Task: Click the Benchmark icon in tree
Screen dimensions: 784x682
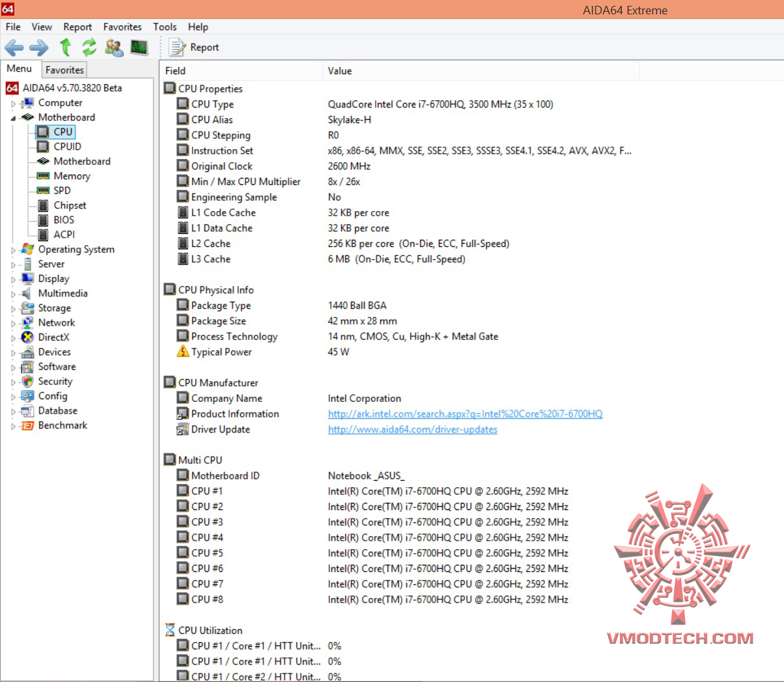Action: point(27,425)
